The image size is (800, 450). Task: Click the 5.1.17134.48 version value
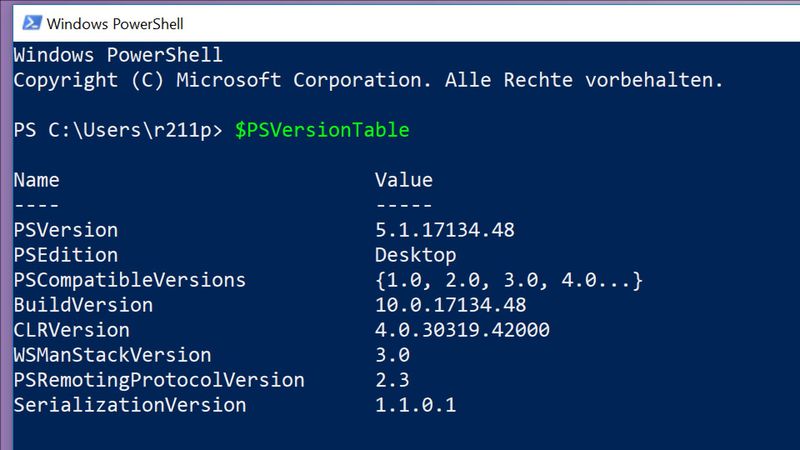point(444,230)
